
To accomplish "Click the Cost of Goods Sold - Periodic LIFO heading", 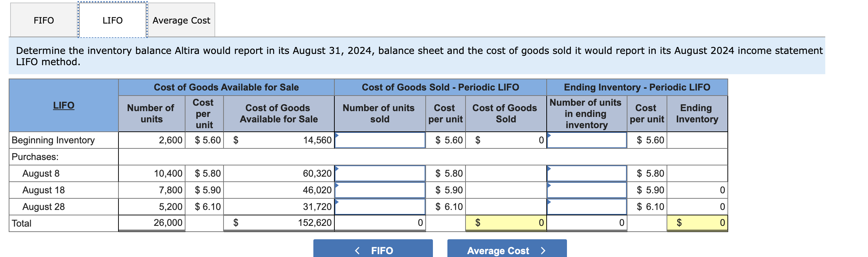I will 440,87.
